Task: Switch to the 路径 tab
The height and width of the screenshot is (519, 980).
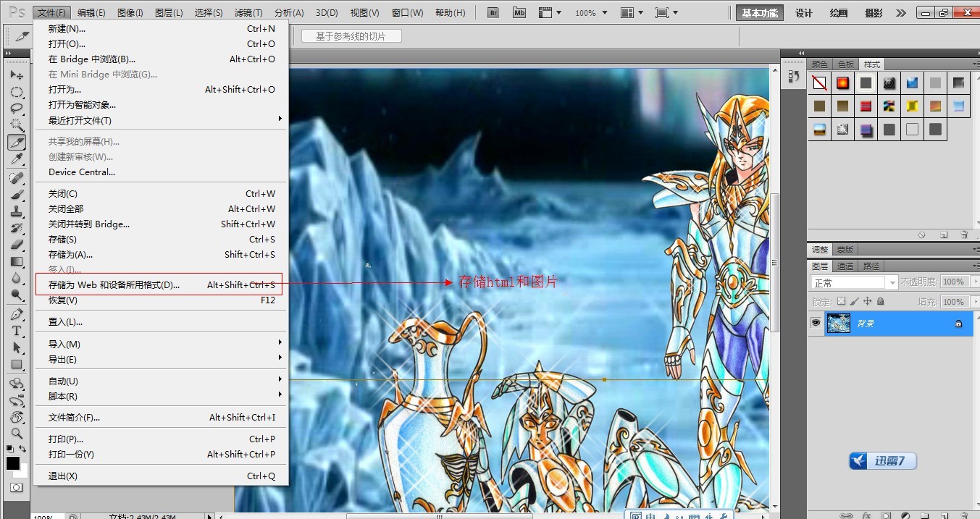Action: 871,266
